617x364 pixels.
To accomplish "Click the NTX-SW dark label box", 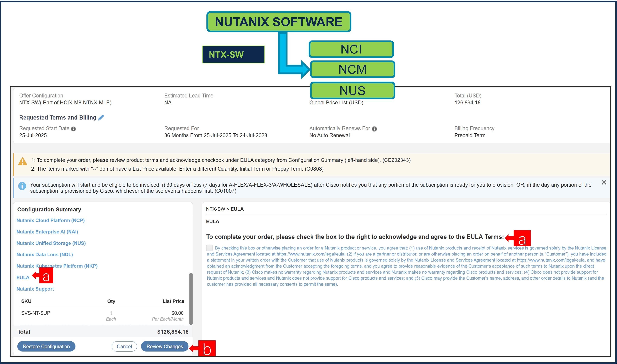I will pyautogui.click(x=233, y=54).
